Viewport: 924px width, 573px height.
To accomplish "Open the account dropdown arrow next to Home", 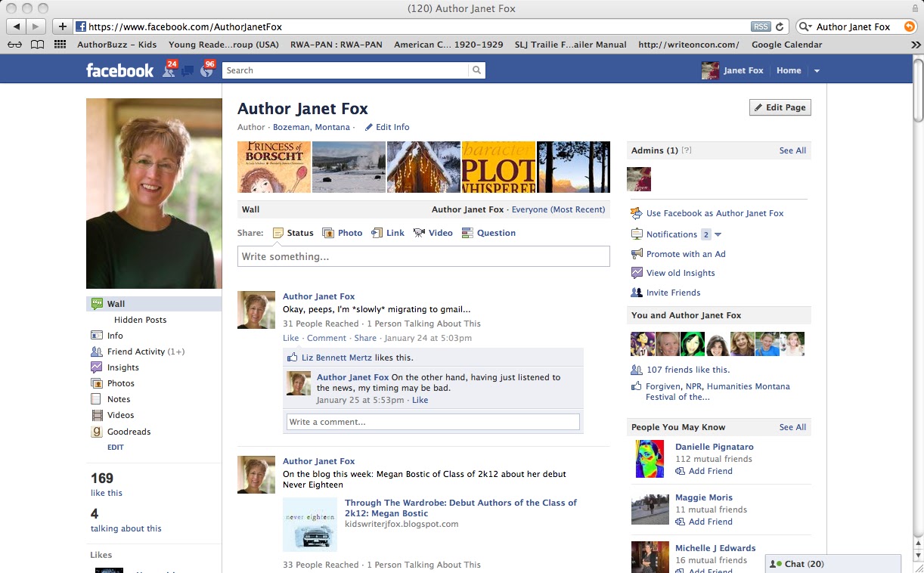I will (817, 71).
